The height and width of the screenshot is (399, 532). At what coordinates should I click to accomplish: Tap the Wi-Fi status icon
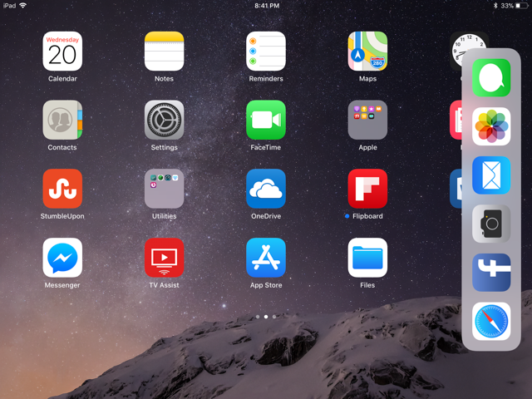[x=23, y=6]
